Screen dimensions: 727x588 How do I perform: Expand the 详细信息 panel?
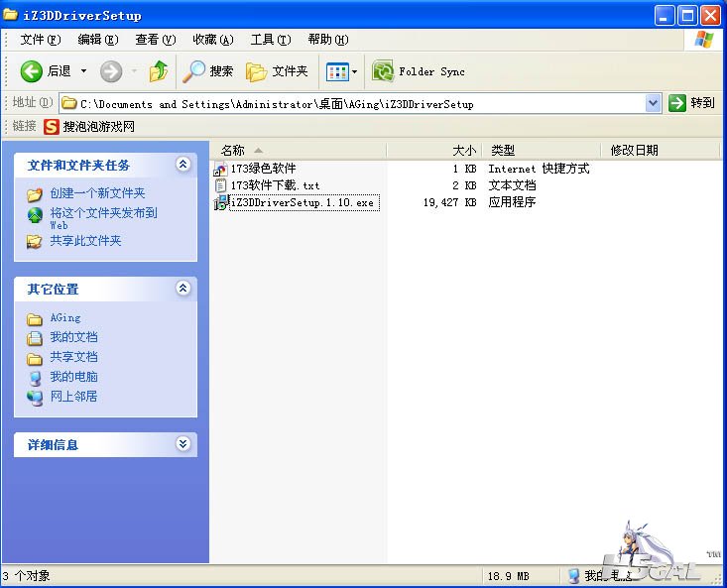coord(182,444)
